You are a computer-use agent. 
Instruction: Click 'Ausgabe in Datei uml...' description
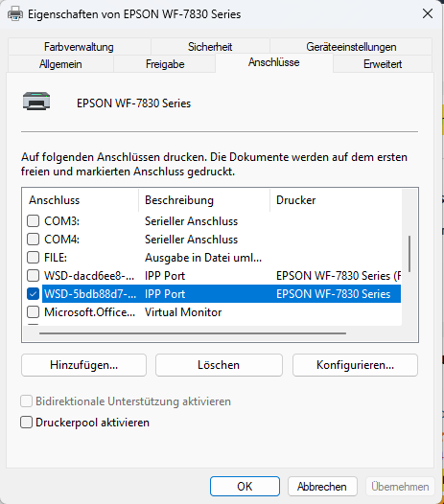click(203, 258)
